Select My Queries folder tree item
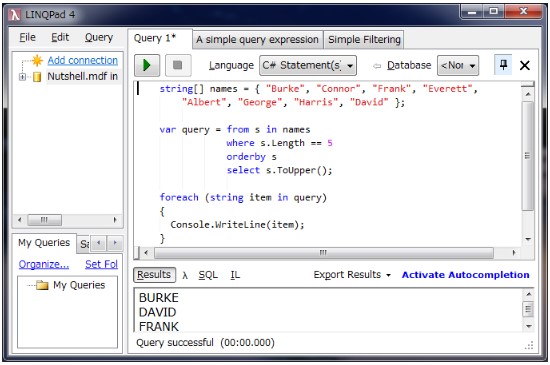The image size is (550, 365). 79,285
